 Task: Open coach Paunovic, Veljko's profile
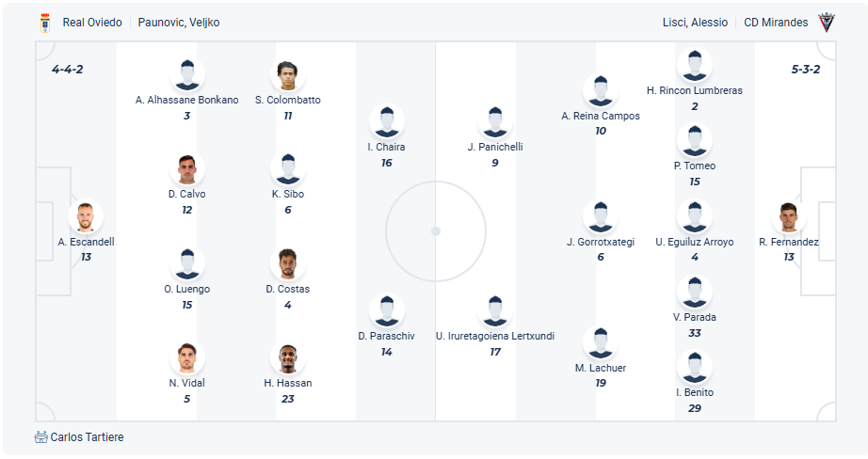(x=179, y=23)
